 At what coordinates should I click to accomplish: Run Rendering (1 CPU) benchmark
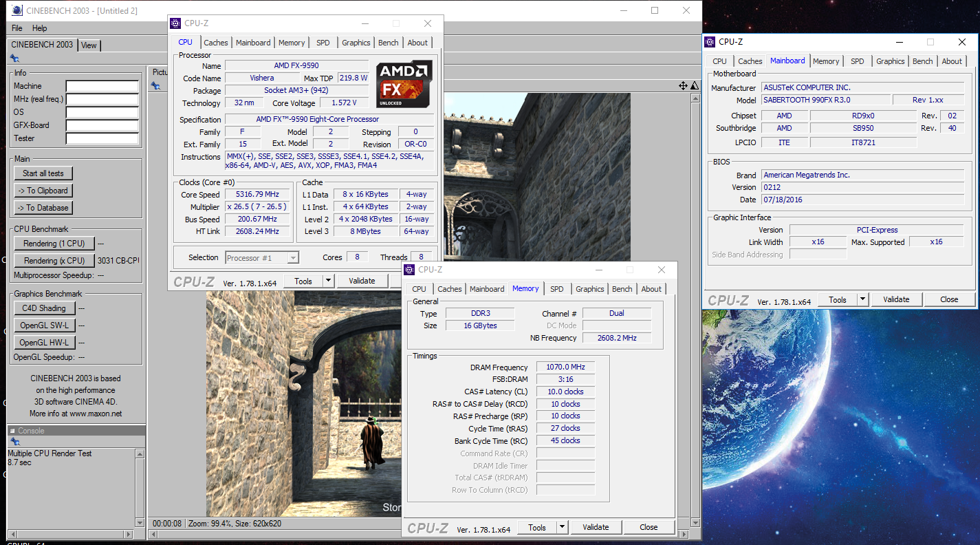tap(54, 244)
